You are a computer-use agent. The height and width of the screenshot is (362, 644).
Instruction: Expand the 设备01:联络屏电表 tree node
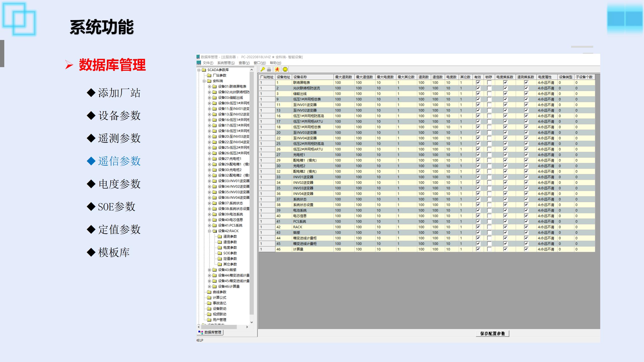click(x=209, y=86)
